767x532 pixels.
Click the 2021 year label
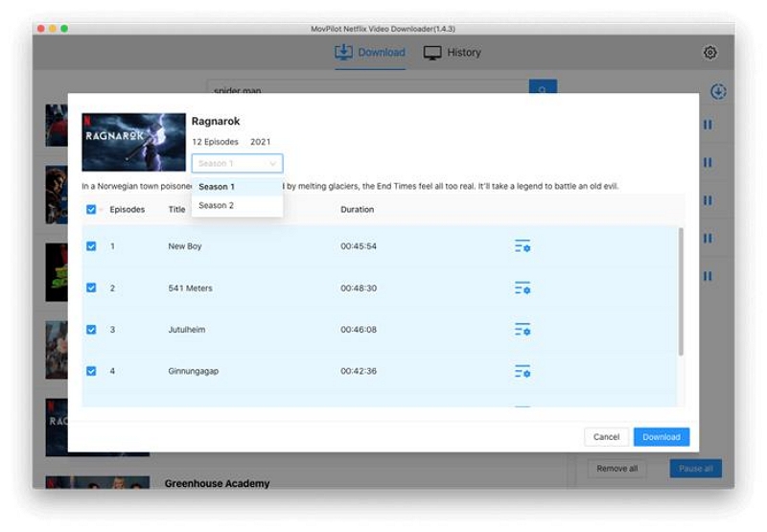coord(260,142)
